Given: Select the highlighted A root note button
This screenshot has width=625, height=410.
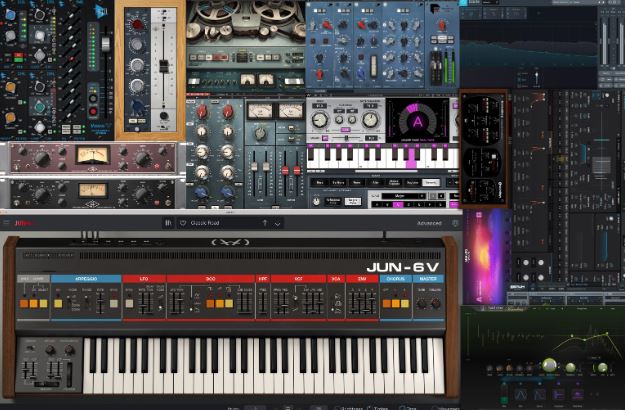Looking at the screenshot, I should 398,205.
